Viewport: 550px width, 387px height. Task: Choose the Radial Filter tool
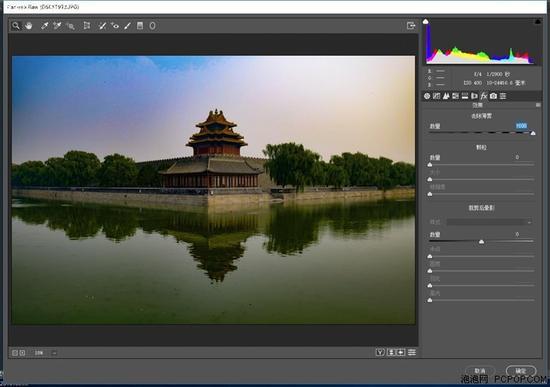153,26
